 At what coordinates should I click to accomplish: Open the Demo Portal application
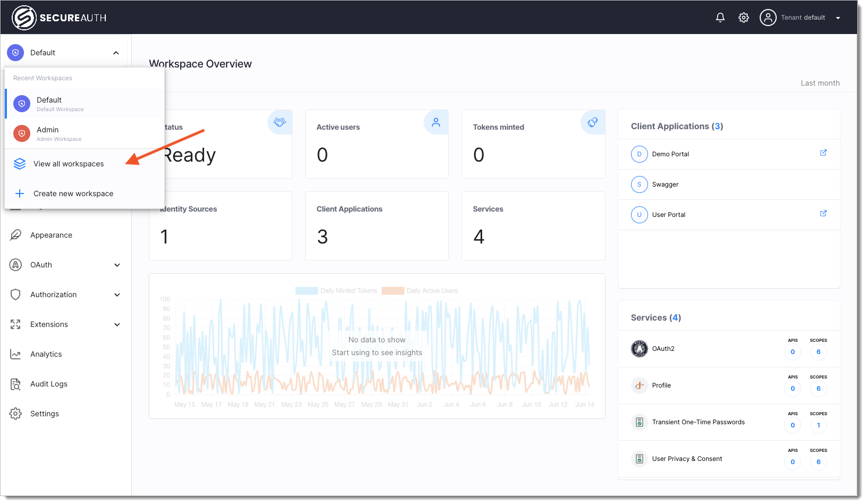point(729,154)
